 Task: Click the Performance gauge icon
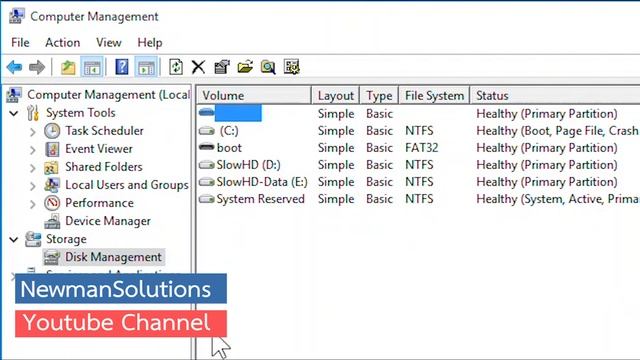click(x=52, y=203)
